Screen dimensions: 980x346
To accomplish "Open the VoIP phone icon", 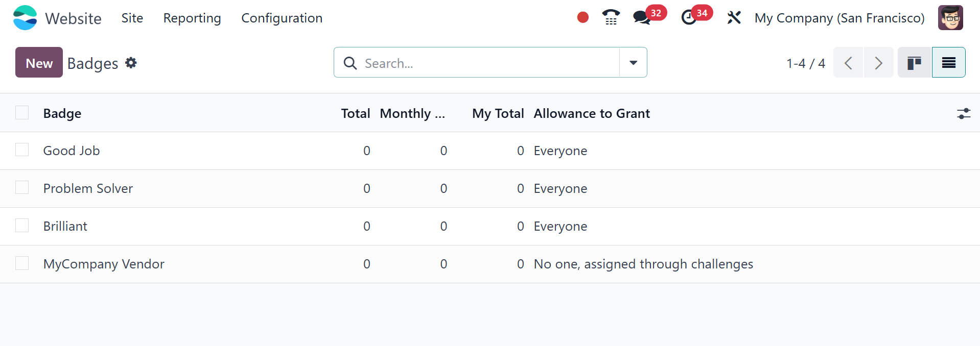I will click(x=611, y=18).
